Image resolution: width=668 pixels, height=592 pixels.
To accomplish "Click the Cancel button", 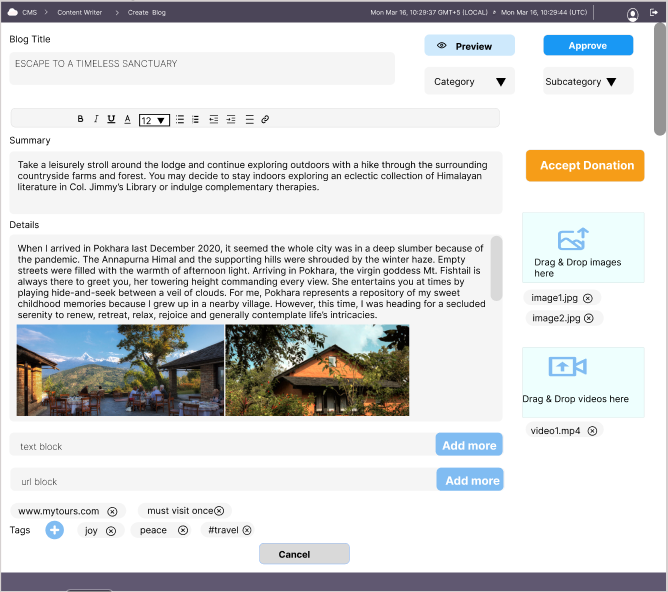I will point(304,554).
